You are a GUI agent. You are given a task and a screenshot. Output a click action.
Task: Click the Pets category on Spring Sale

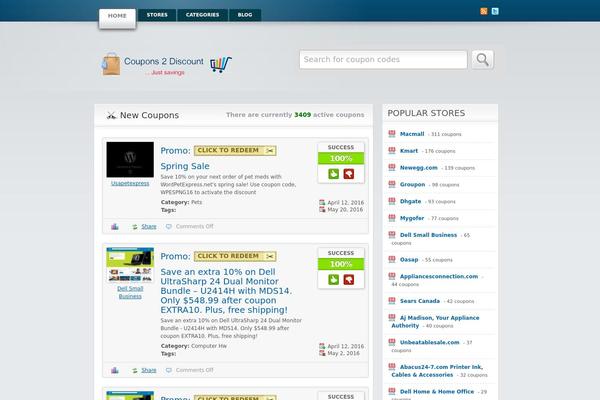pyautogui.click(x=196, y=202)
